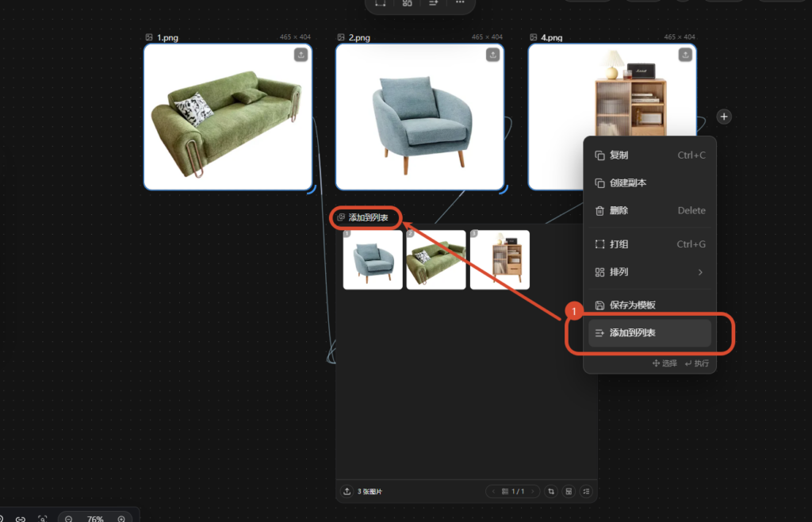The height and width of the screenshot is (522, 812).
Task: Open the three-dots more menu in the top toolbar
Action: [460, 2]
